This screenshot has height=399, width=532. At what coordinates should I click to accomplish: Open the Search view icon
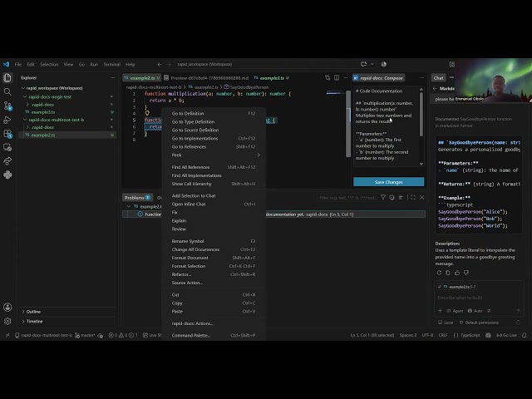click(7, 91)
